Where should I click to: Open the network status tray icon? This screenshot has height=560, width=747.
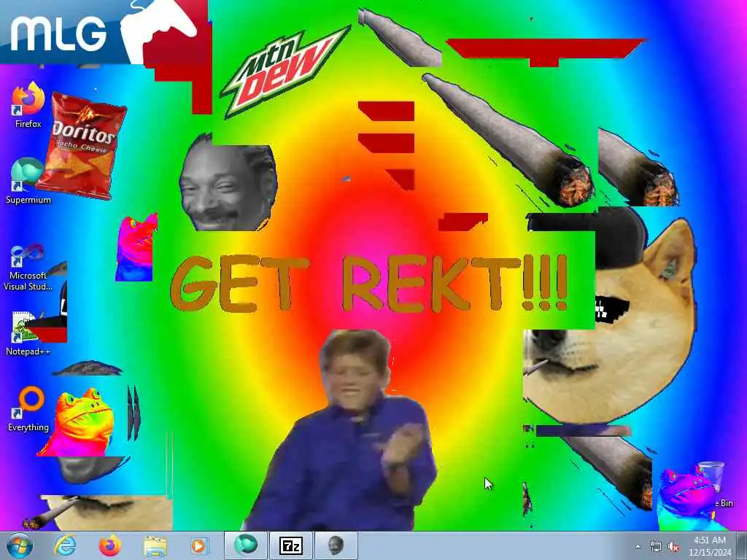click(656, 547)
